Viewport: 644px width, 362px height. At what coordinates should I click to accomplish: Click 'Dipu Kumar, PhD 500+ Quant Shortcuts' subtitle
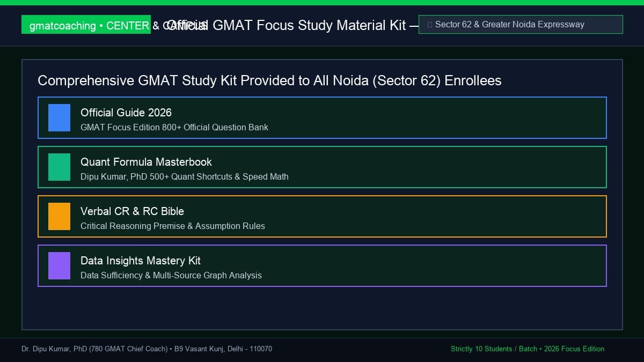point(185,177)
